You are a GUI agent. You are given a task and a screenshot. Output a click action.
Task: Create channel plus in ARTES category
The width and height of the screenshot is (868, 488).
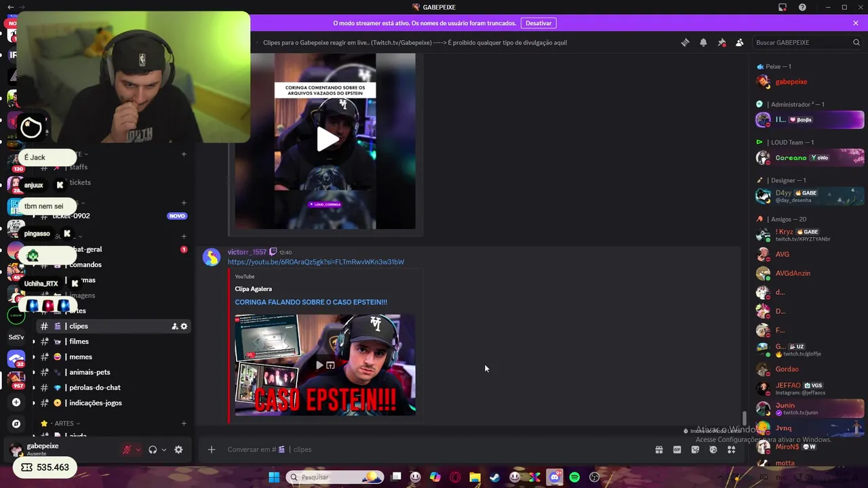click(184, 424)
